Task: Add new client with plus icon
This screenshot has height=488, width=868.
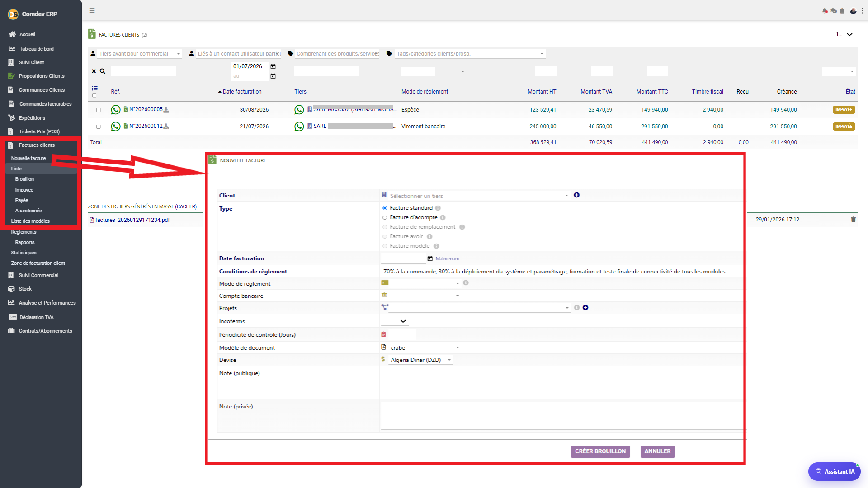Action: [x=577, y=195]
